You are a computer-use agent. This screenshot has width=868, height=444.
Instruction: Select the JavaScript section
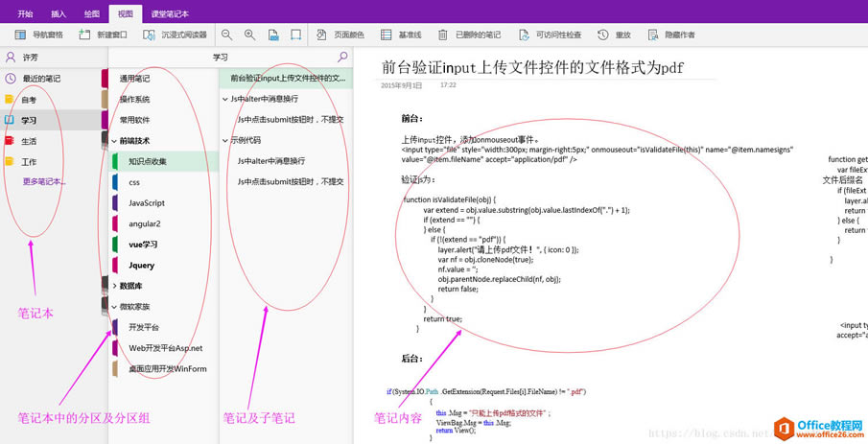click(147, 203)
